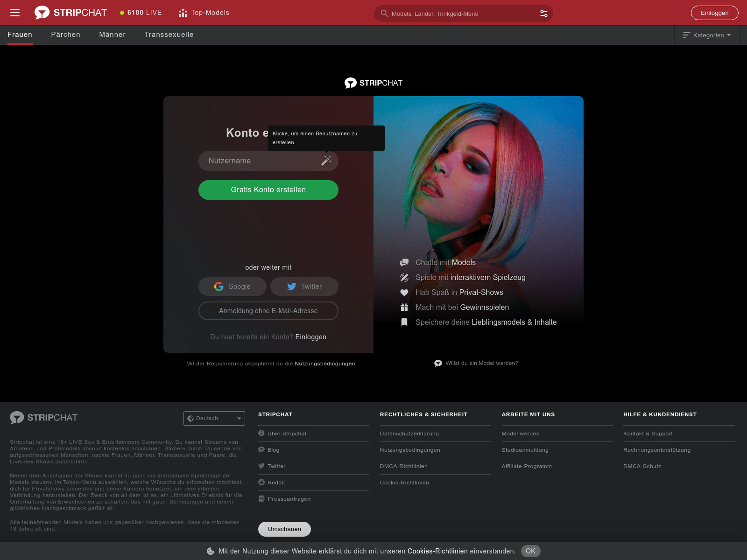Click Gratis Konto erstellen button
Screen dimensions: 747x560
tap(268, 190)
